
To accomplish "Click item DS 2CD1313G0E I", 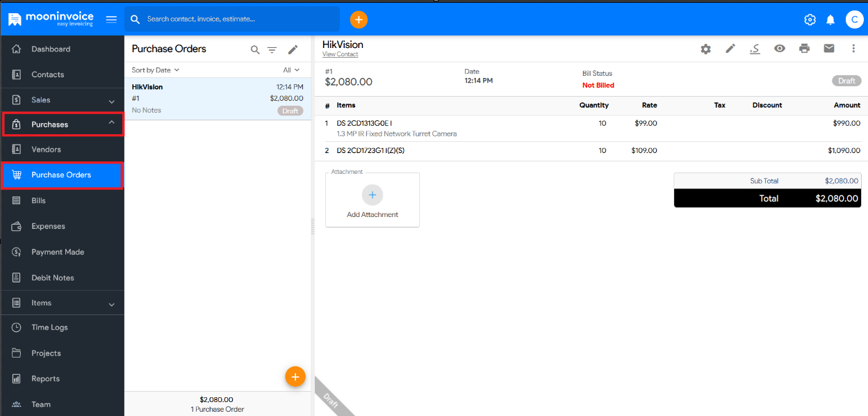I will [364, 123].
